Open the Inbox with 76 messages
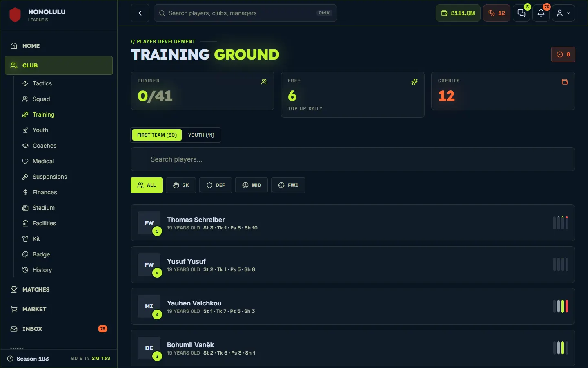This screenshot has width=588, height=368. point(59,329)
